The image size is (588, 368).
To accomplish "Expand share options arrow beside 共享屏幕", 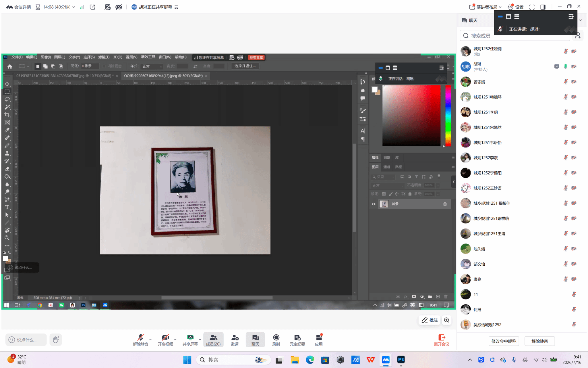I will [x=200, y=340].
